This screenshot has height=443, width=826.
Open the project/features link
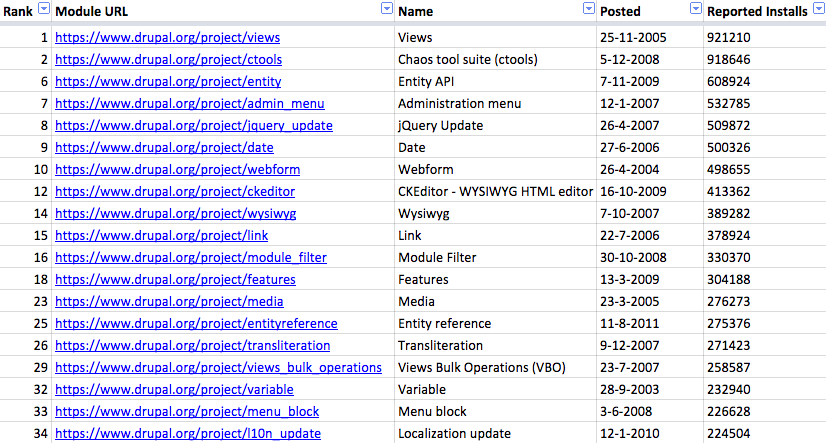[175, 280]
